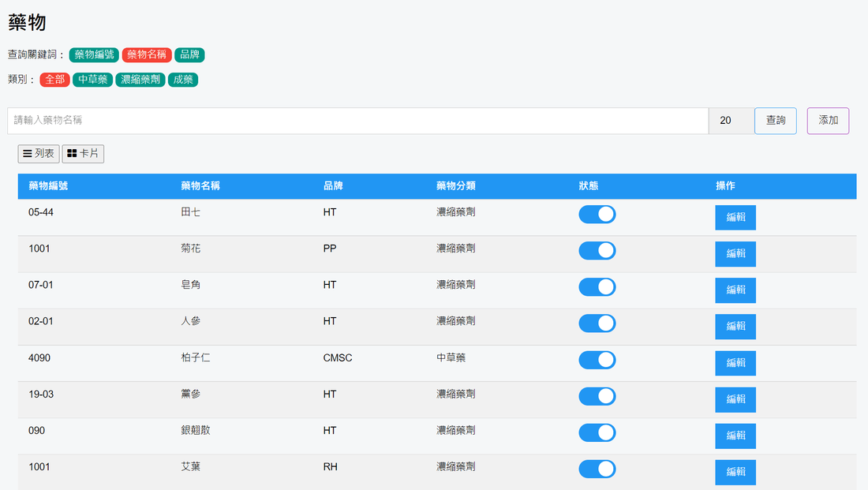Click the 添加 add button
This screenshot has height=490, width=868.
pos(828,121)
